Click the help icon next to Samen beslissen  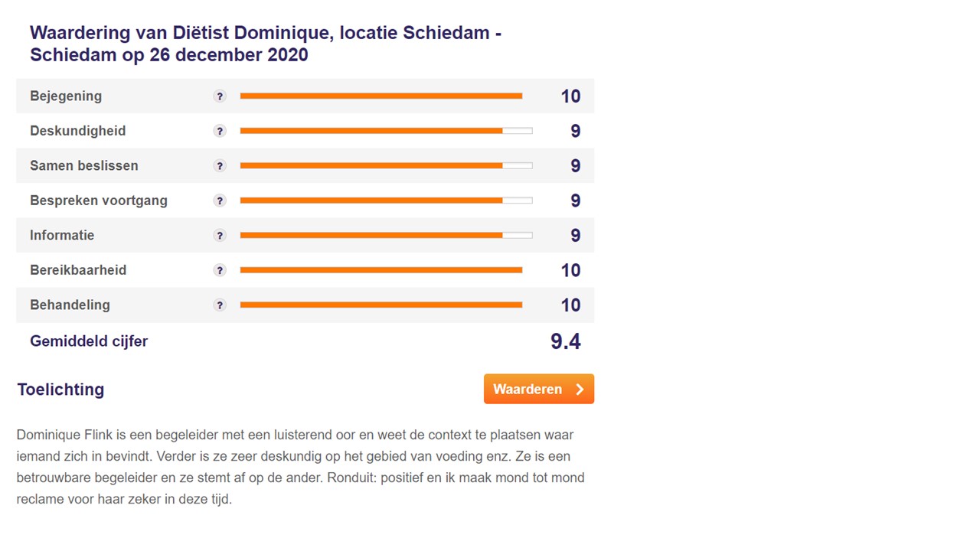[220, 166]
